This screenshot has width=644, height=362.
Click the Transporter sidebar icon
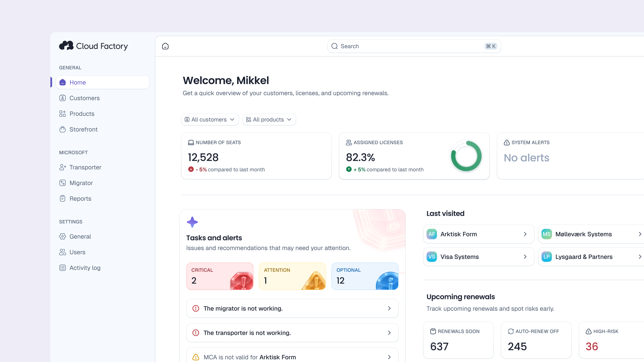pos(63,167)
